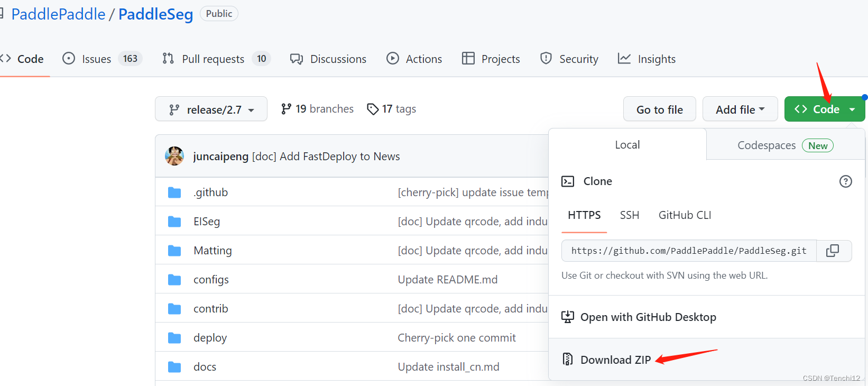This screenshot has height=386, width=868.
Task: Click the Issues count badge 163
Action: [130, 59]
